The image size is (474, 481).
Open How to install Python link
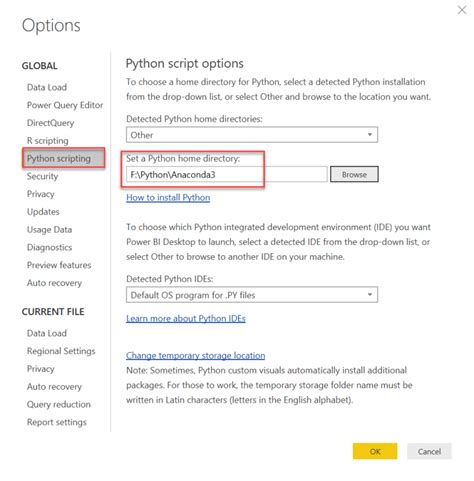click(x=168, y=198)
